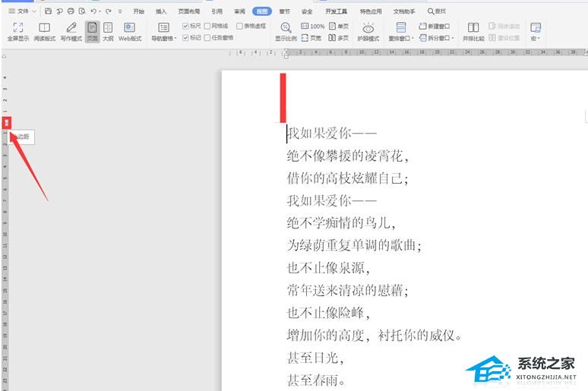Enable eye protection mode (护眼模式)
Screen dimensions: 588x391
click(368, 31)
